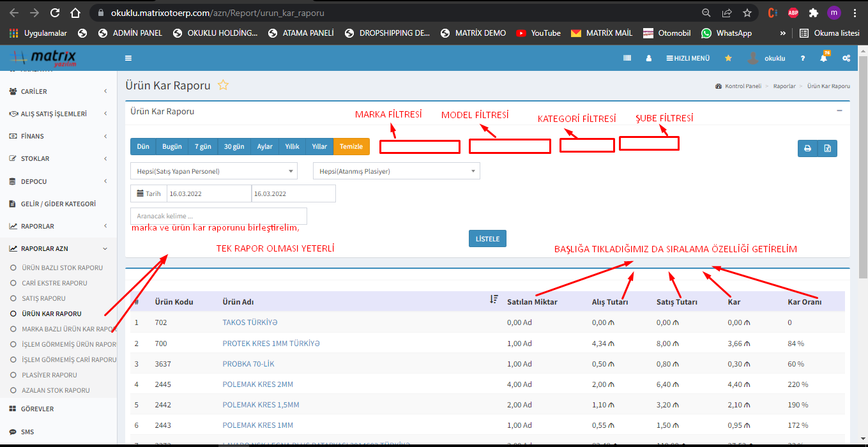Open the settings gears icon in header
The image size is (868, 447).
pyautogui.click(x=846, y=58)
